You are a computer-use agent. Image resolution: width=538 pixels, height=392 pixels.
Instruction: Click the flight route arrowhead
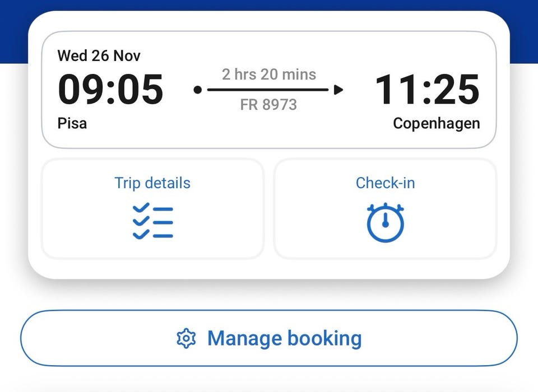[338, 90]
